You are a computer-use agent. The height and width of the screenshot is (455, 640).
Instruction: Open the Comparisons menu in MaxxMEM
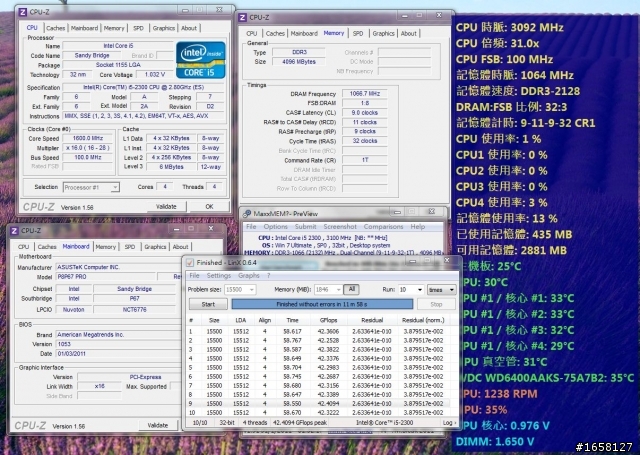[x=383, y=226]
